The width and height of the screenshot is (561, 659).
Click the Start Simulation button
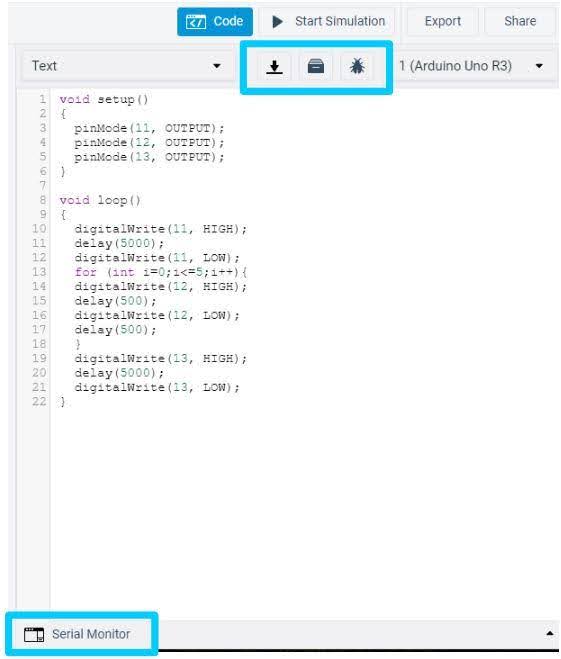[x=328, y=21]
